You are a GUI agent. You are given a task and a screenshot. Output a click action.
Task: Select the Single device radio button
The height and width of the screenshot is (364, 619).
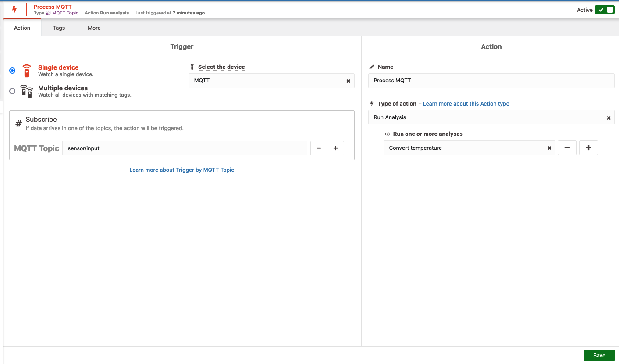tap(12, 71)
